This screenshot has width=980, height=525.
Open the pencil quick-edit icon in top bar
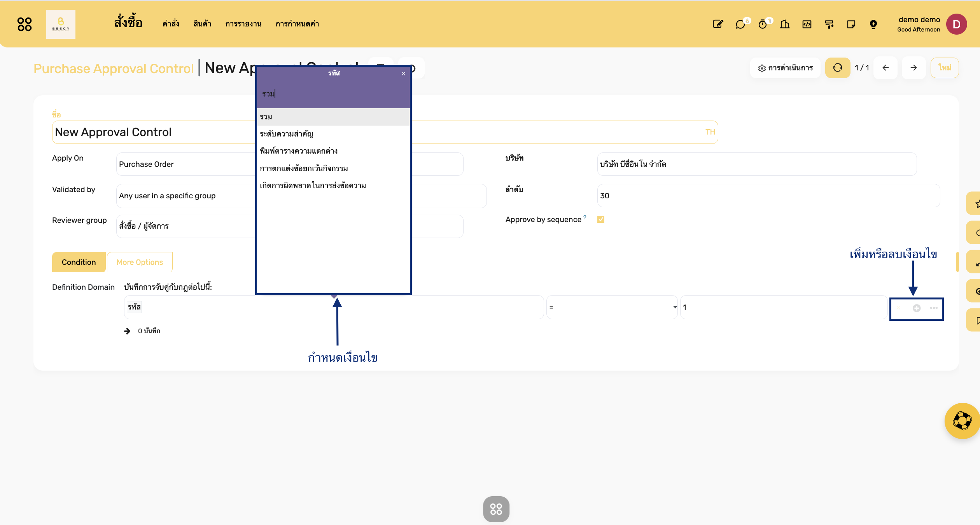717,24
